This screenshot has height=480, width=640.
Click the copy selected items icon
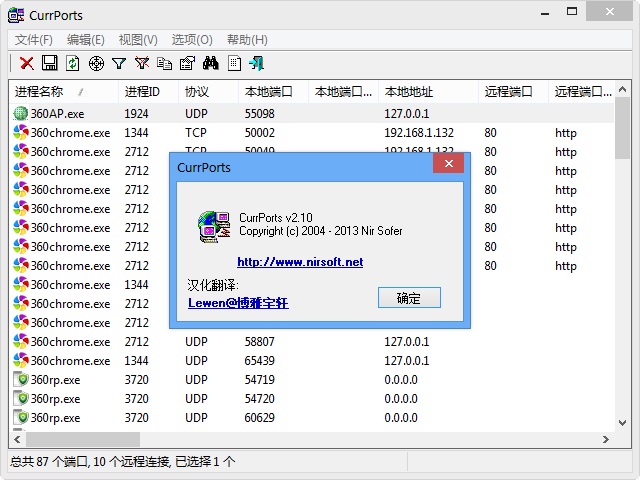(x=164, y=63)
